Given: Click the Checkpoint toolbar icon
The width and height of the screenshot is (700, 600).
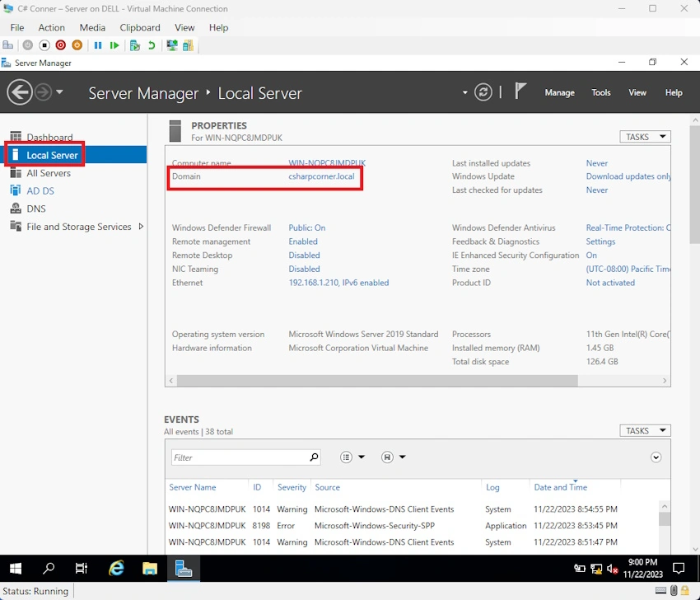Looking at the screenshot, I should pos(135,45).
